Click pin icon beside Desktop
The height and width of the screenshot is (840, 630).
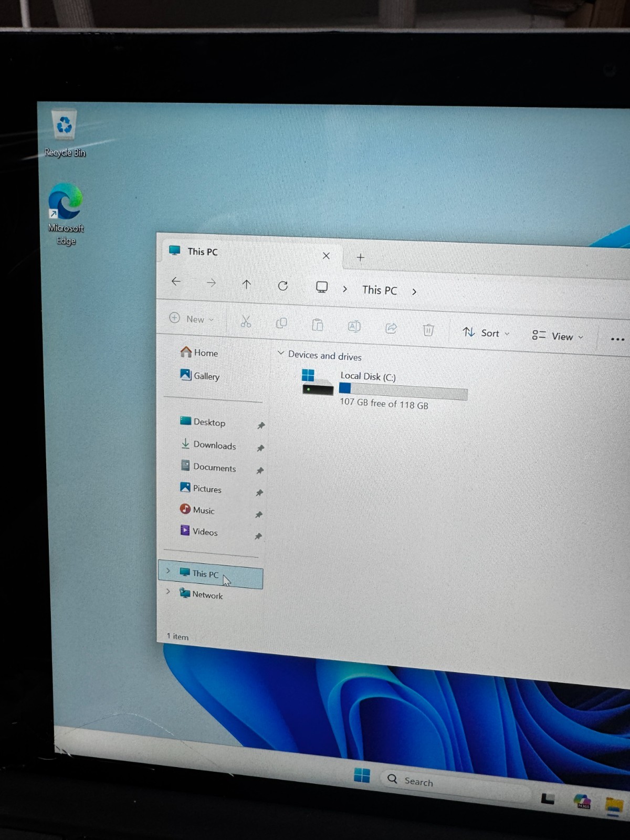[261, 425]
